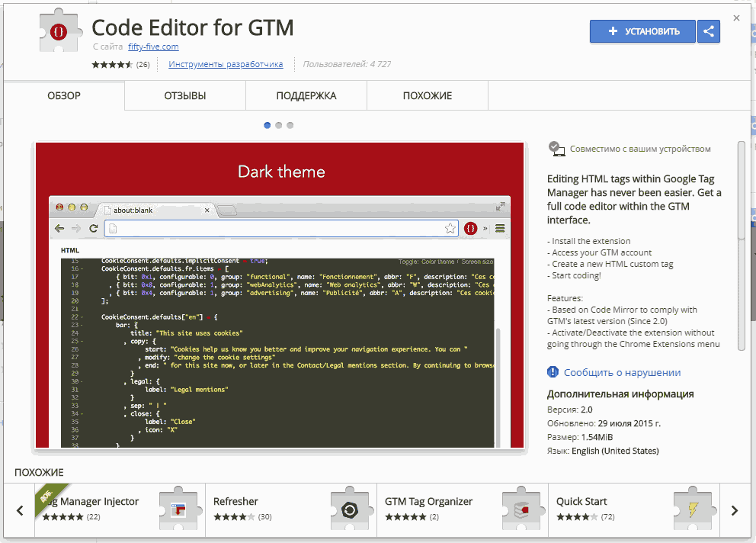Open the ПОХОЖИЕ tab

pos(428,95)
